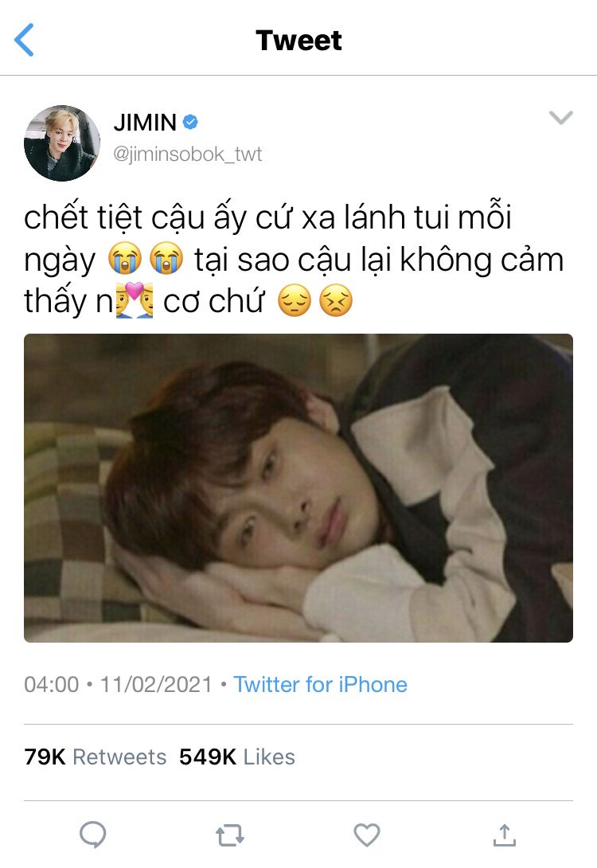Tap the persevering face emoji
The height and width of the screenshot is (868, 597).
click(336, 300)
